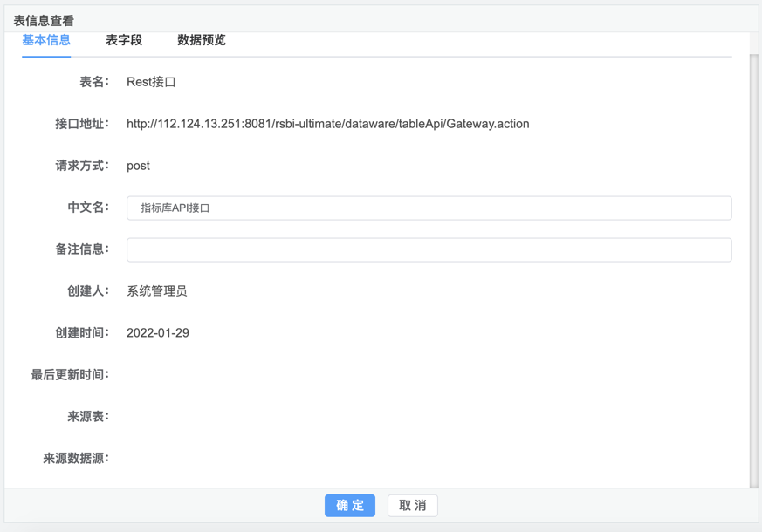The height and width of the screenshot is (532, 762).
Task: Click the 备注信息 field label
Action: click(82, 249)
